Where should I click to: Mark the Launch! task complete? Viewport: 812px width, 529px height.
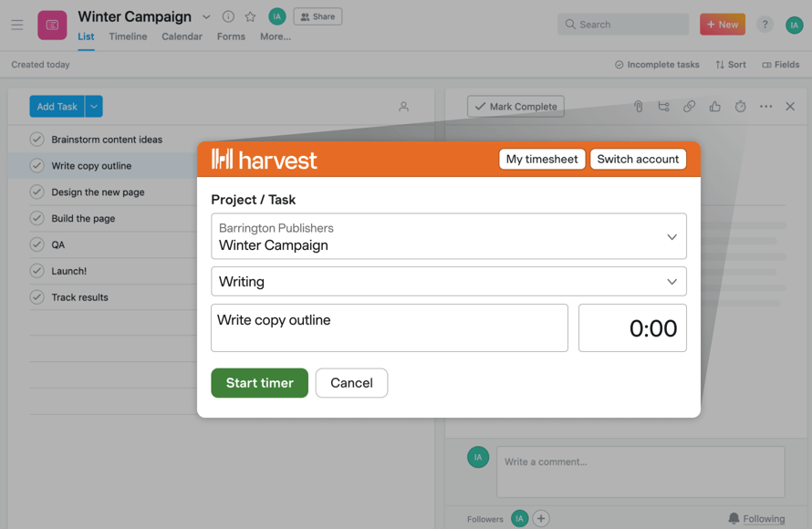click(x=36, y=271)
